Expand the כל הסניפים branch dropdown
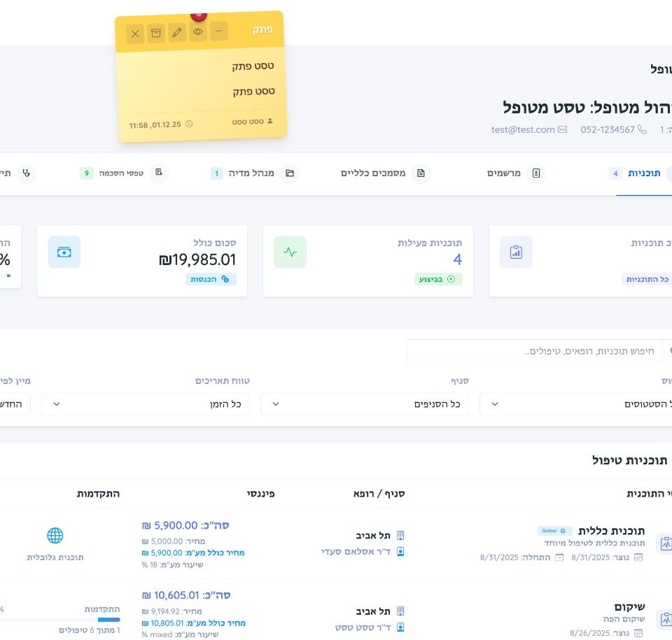This screenshot has width=672, height=640. [x=365, y=404]
